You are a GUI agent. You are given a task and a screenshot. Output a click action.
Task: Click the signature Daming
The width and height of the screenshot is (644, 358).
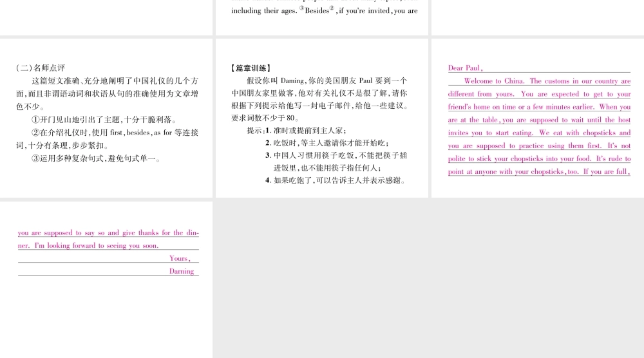182,271
